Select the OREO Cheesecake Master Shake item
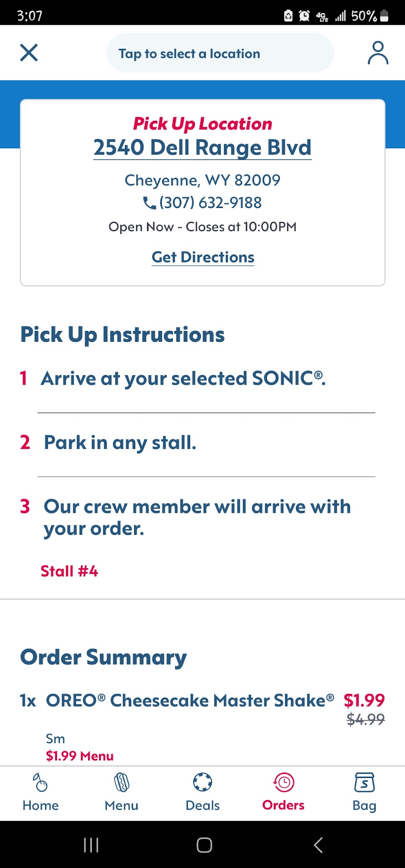This screenshot has height=868, width=405. (x=190, y=701)
